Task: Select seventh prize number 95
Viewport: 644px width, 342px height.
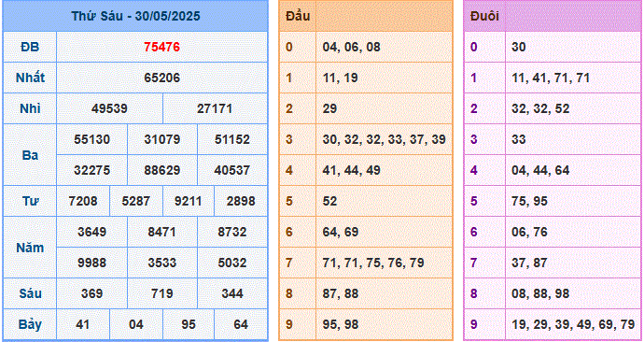Action: click(x=189, y=324)
